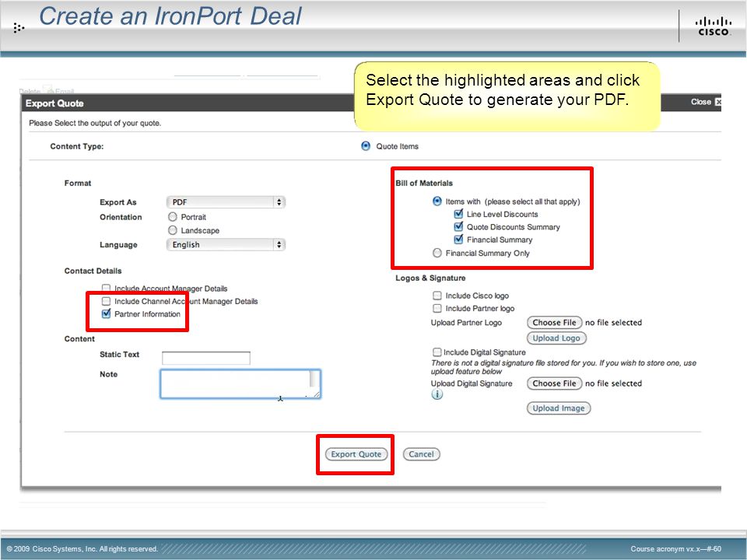Enable Include Digital Signature
Screen dimensions: 747x560
coord(437,352)
